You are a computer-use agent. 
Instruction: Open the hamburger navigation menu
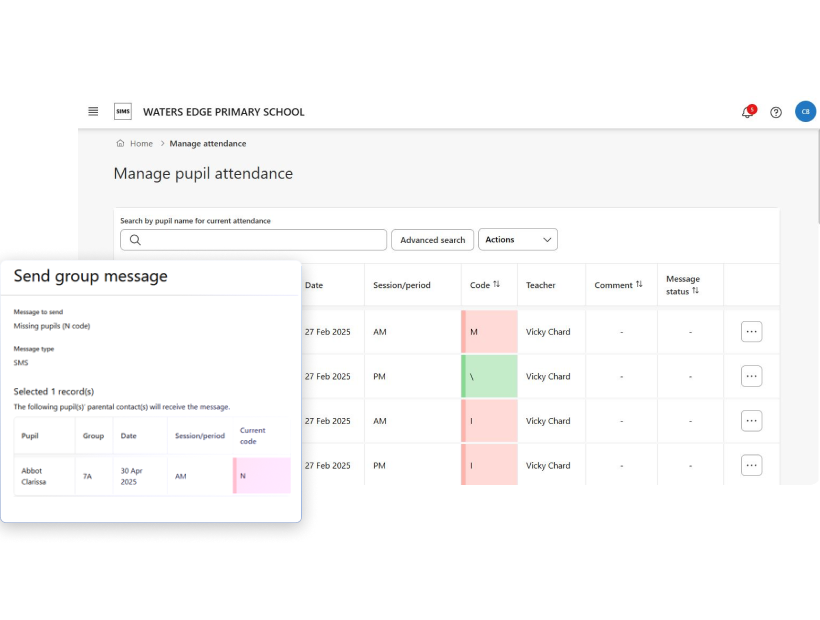coord(93,112)
